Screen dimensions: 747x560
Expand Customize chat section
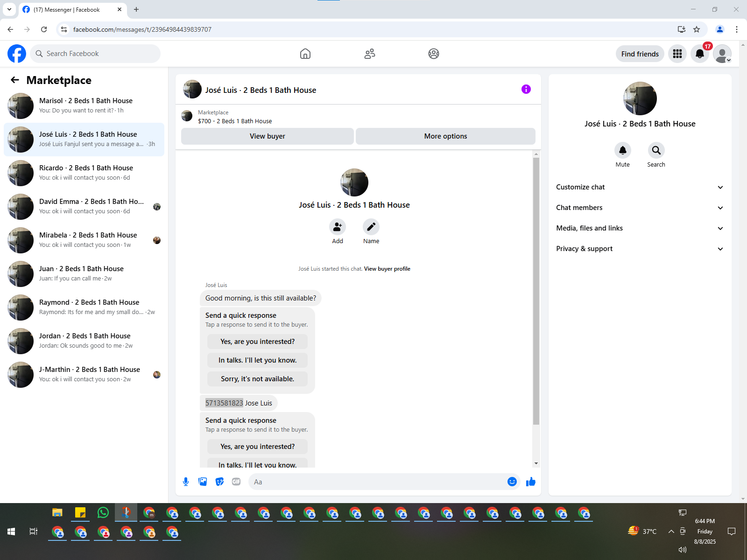[640, 187]
